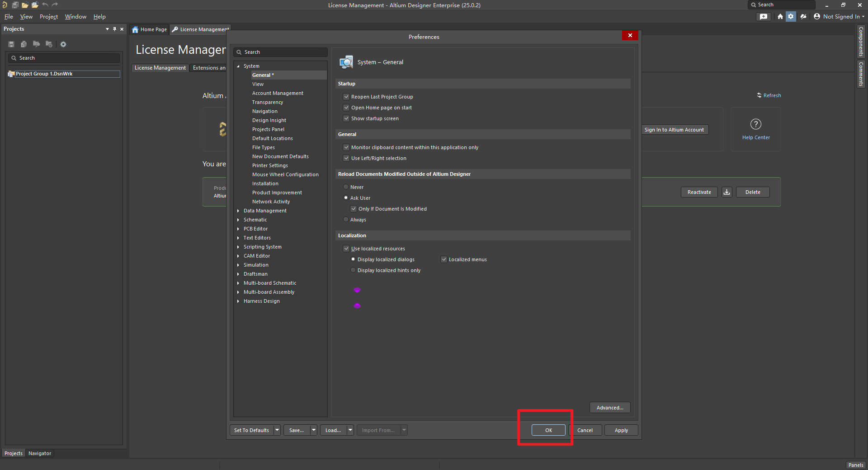Close the Preferences dialog with red X
The width and height of the screenshot is (868, 470).
click(630, 35)
